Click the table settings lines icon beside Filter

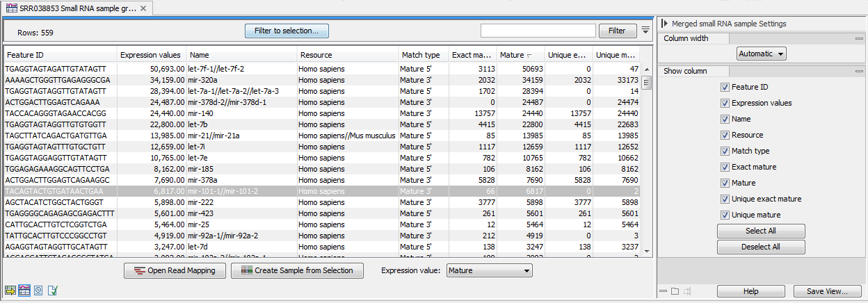click(645, 30)
